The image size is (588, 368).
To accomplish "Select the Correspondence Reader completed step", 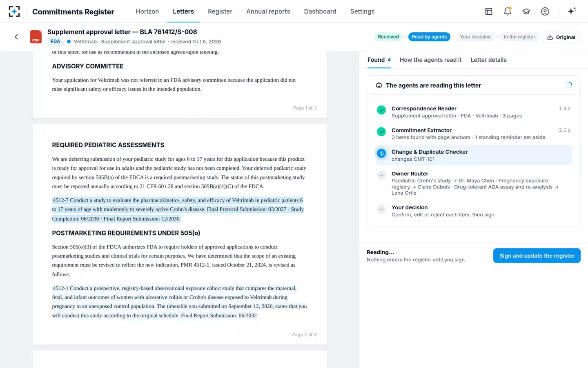I will click(473, 112).
